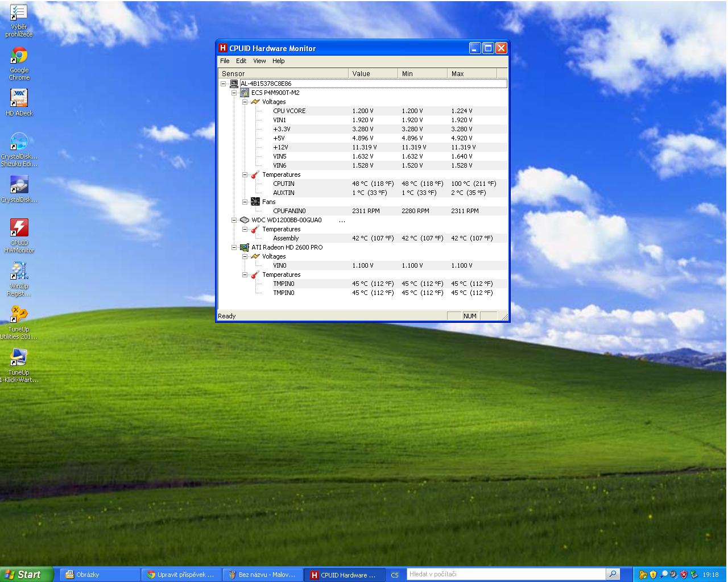Collapse the WDC WD1200BB hard drive node
Screen dimensions: 728x582
click(x=234, y=220)
